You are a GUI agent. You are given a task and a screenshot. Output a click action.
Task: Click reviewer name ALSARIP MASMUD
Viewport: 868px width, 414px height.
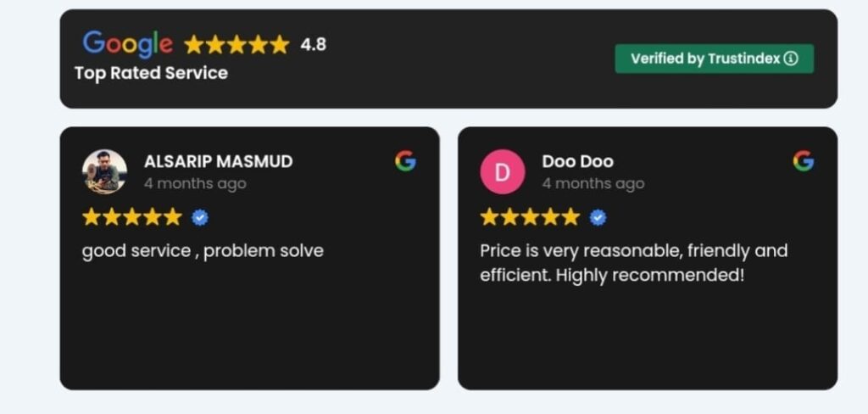point(218,161)
